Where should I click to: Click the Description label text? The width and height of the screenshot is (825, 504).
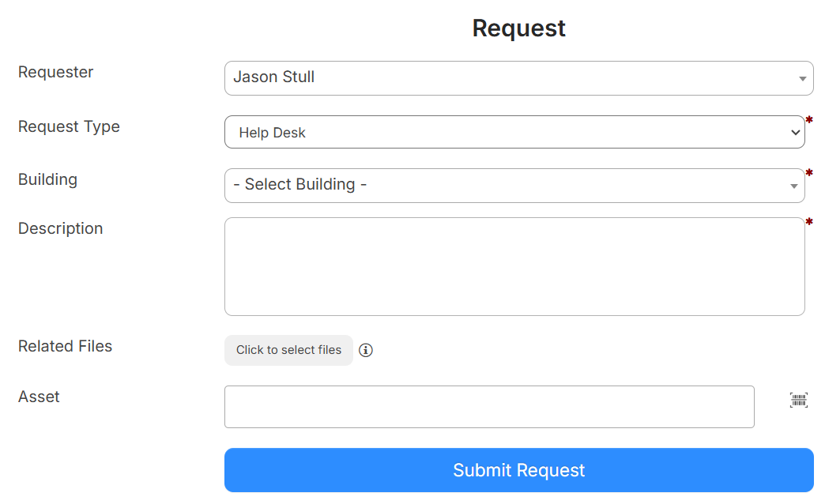(60, 228)
